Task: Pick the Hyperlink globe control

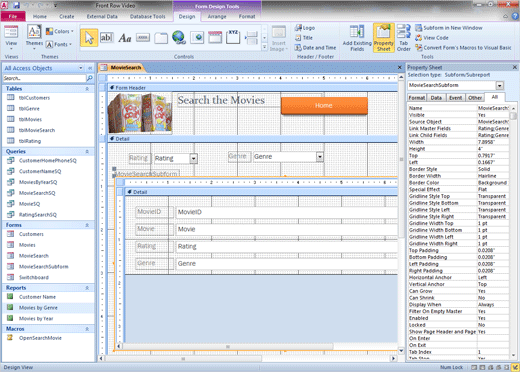Action: 179,38
